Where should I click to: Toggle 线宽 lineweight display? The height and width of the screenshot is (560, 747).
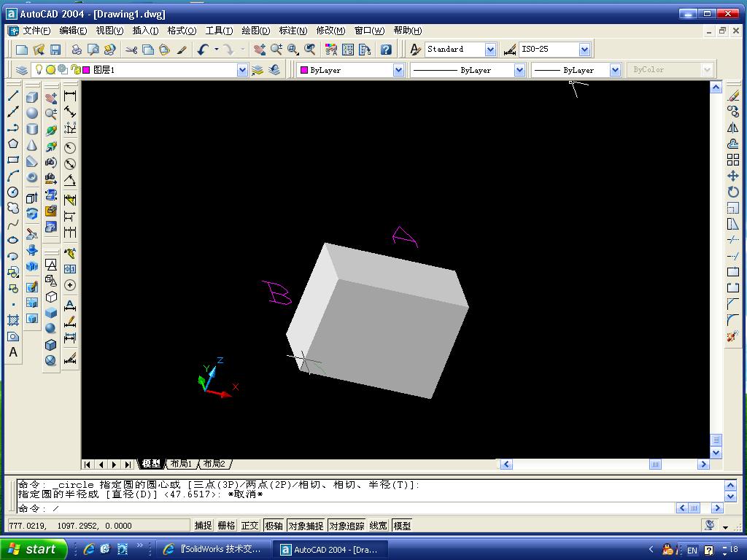pyautogui.click(x=379, y=526)
